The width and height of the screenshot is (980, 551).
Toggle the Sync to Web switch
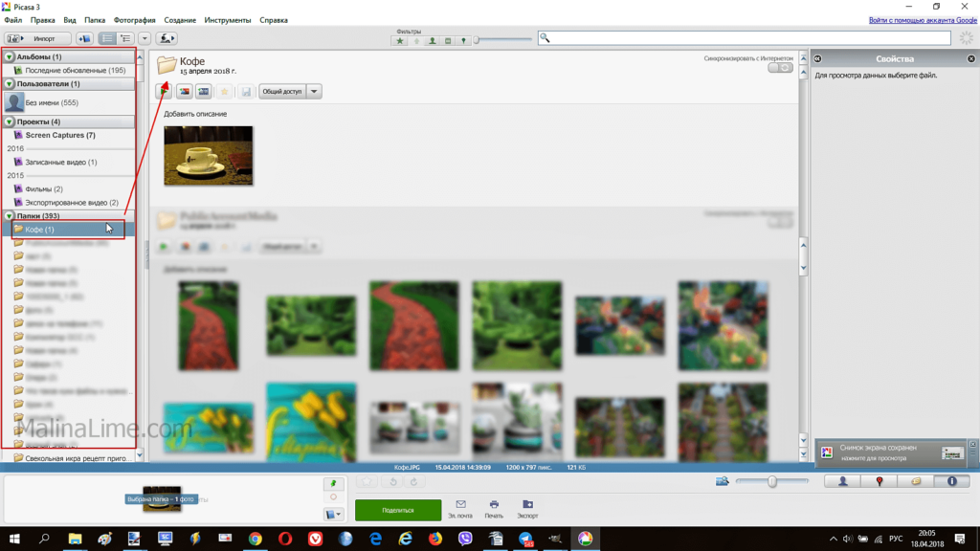(x=780, y=68)
